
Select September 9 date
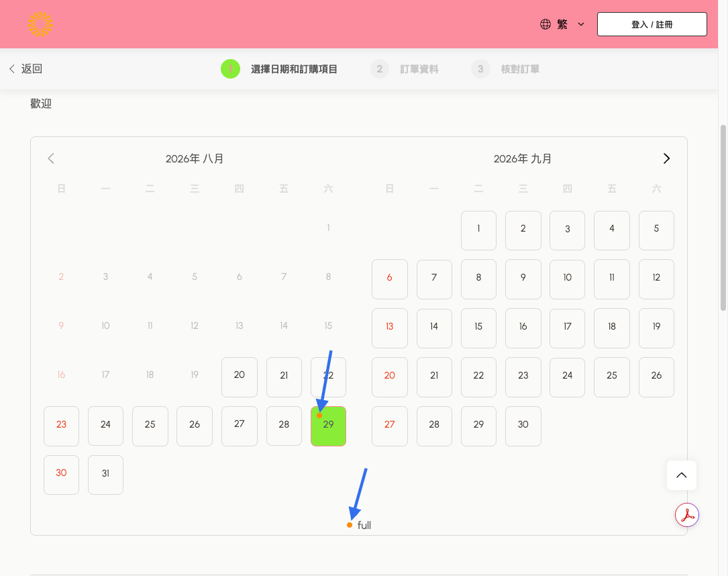(523, 279)
